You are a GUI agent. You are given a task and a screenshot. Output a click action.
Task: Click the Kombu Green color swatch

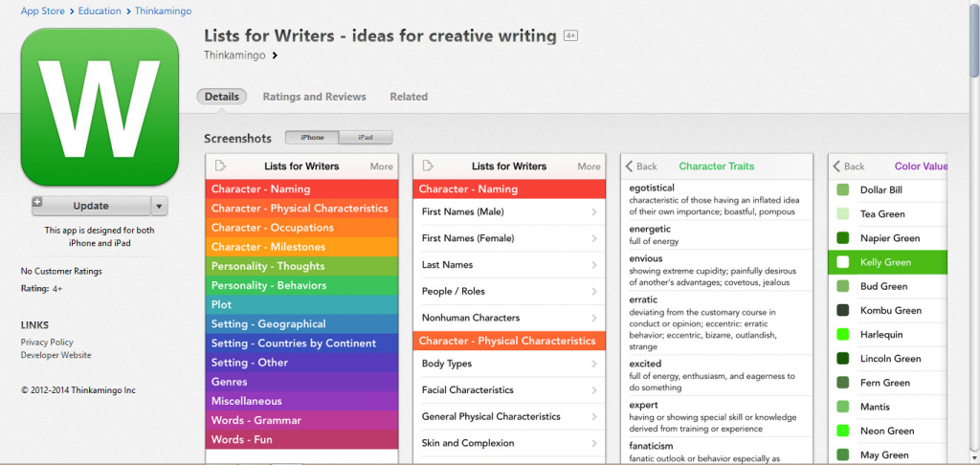pyautogui.click(x=843, y=311)
